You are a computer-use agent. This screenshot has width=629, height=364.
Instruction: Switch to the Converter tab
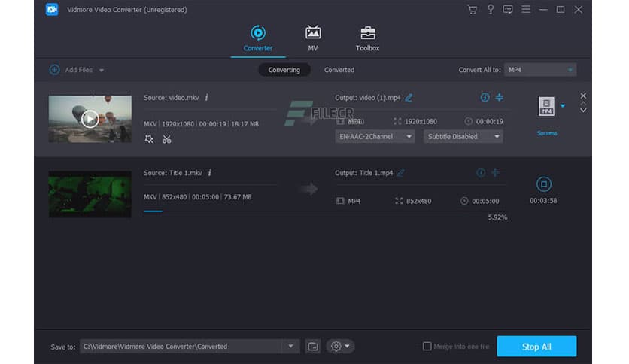(258, 38)
